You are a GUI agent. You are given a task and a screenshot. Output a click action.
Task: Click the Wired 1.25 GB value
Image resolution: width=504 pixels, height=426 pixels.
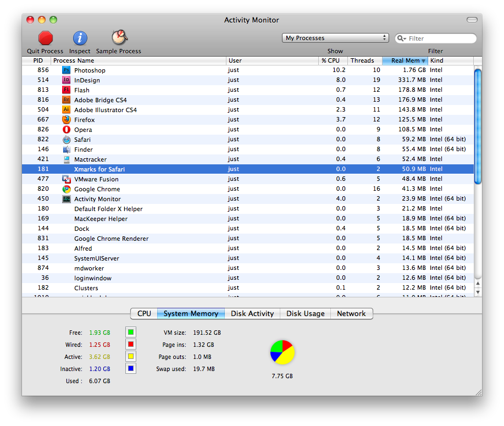coord(99,345)
